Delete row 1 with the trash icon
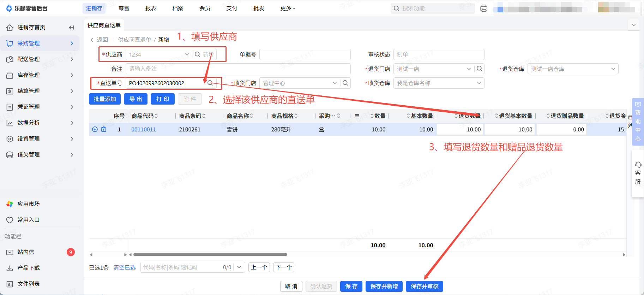This screenshot has width=644, height=295. [104, 129]
